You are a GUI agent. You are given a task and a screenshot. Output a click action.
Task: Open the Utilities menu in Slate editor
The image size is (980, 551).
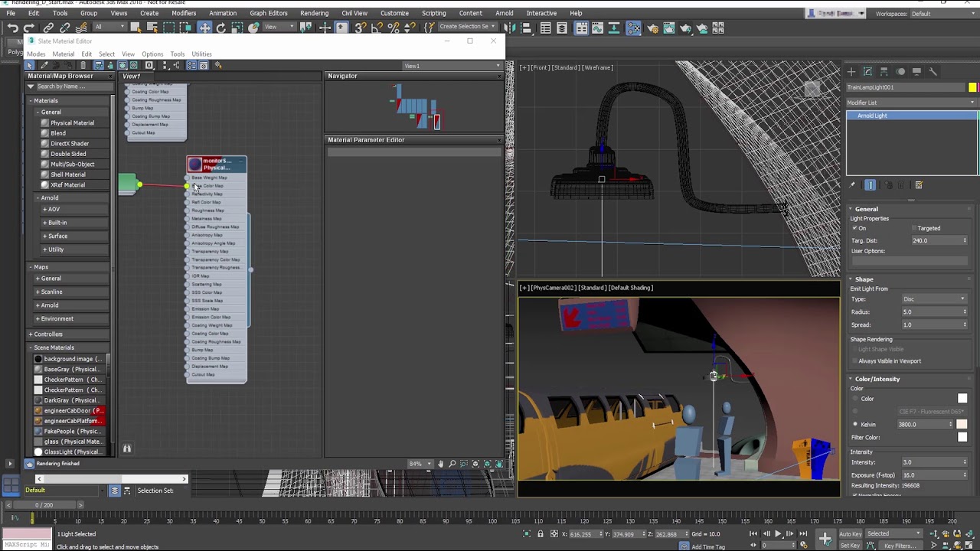tap(201, 54)
